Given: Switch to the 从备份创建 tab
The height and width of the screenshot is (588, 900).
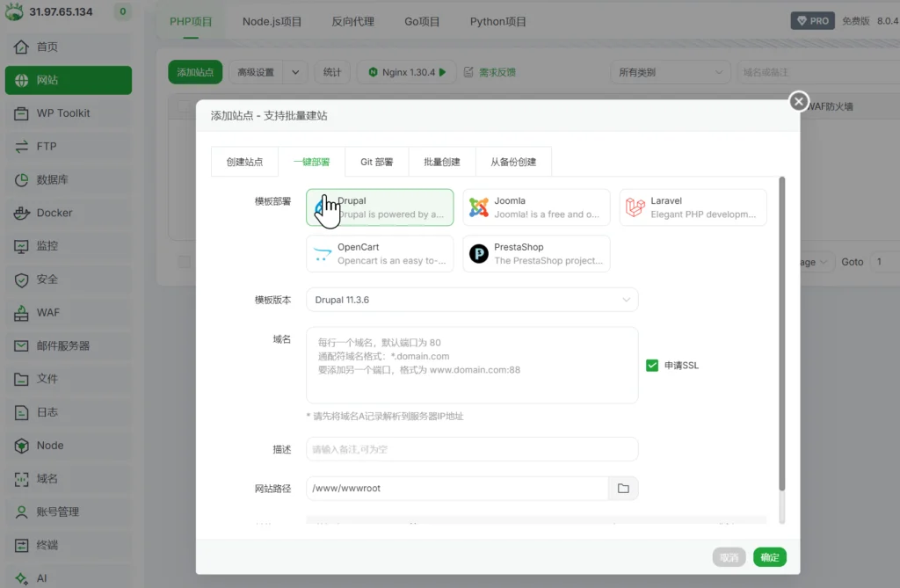Looking at the screenshot, I should (513, 163).
